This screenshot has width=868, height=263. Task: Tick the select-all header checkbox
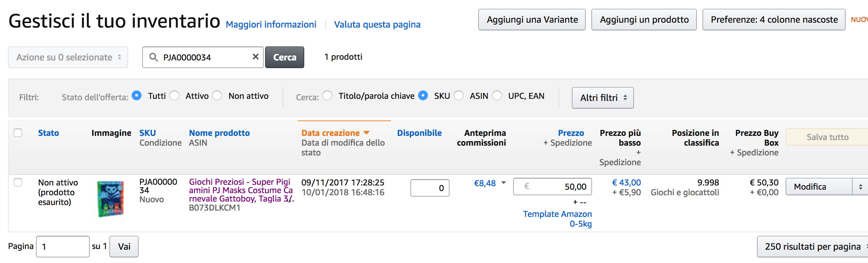tap(18, 133)
